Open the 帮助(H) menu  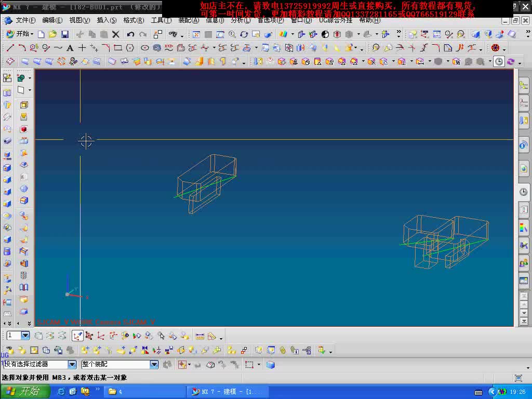pyautogui.click(x=370, y=20)
